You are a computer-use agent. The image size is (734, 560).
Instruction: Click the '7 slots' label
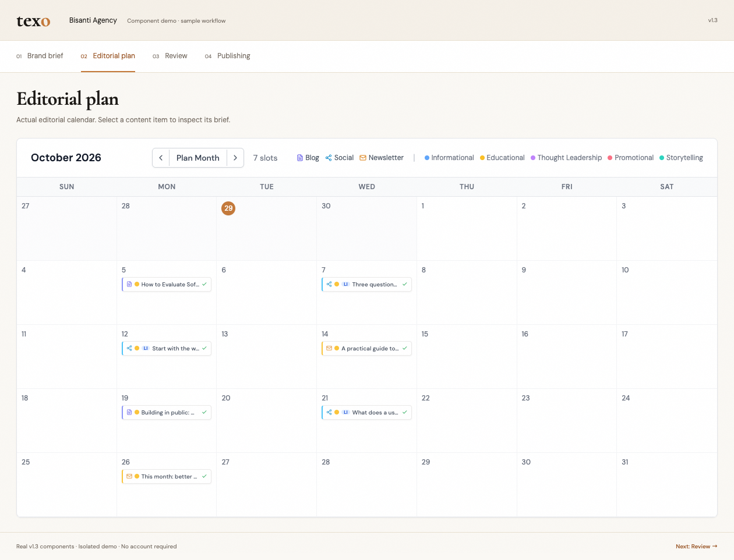(x=265, y=158)
